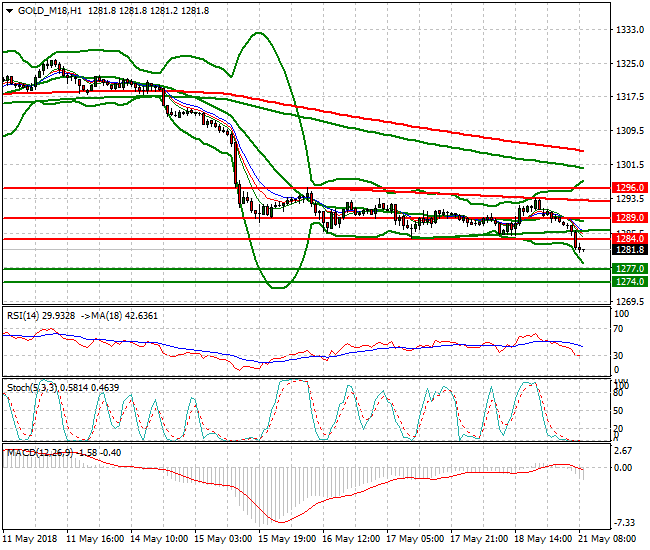Click the 1309.5 price axis value
This screenshot has height=550, width=650.
coord(630,131)
